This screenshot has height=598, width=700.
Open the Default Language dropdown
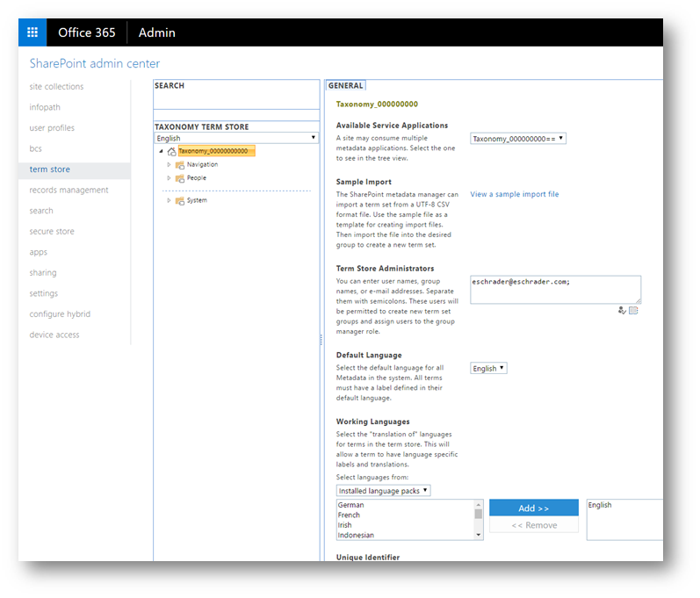tap(488, 368)
